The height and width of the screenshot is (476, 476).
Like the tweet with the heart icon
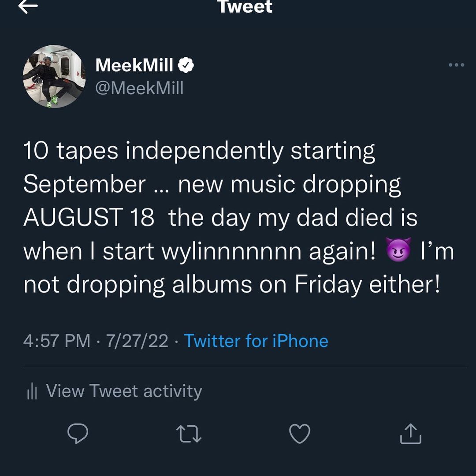(x=300, y=434)
